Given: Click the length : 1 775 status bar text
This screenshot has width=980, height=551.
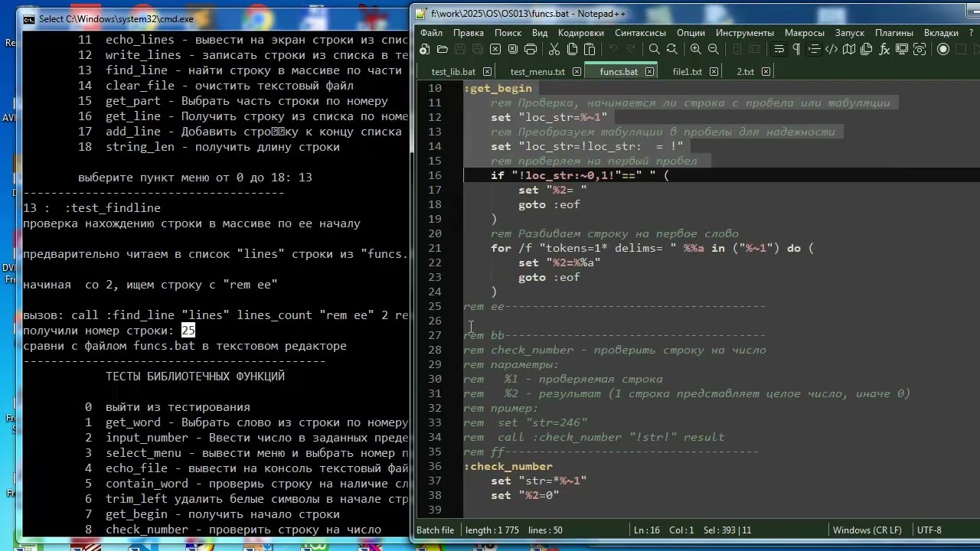Looking at the screenshot, I should pyautogui.click(x=492, y=530).
